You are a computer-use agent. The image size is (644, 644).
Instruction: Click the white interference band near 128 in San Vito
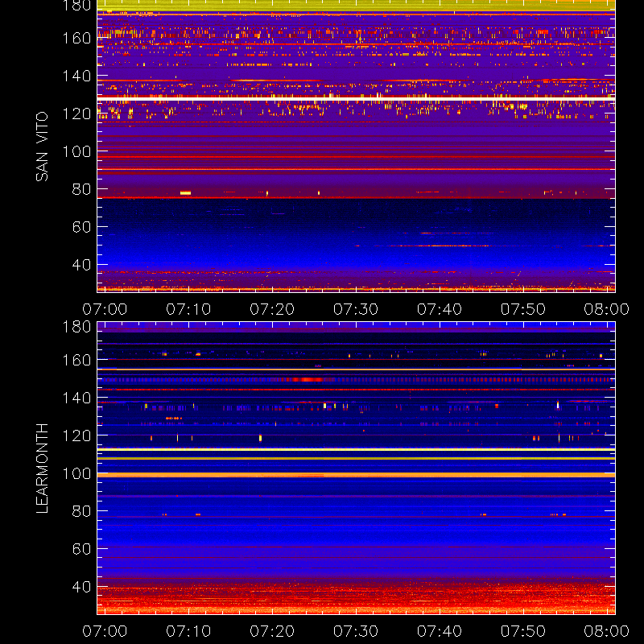(356, 99)
